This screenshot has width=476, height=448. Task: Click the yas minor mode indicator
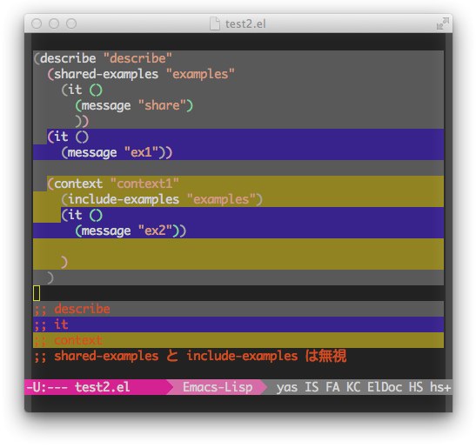(x=287, y=388)
